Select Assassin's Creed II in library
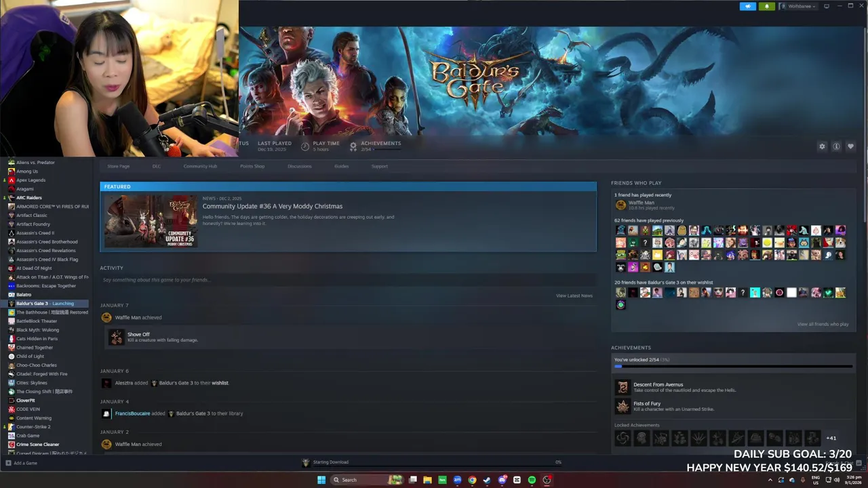 tap(35, 233)
